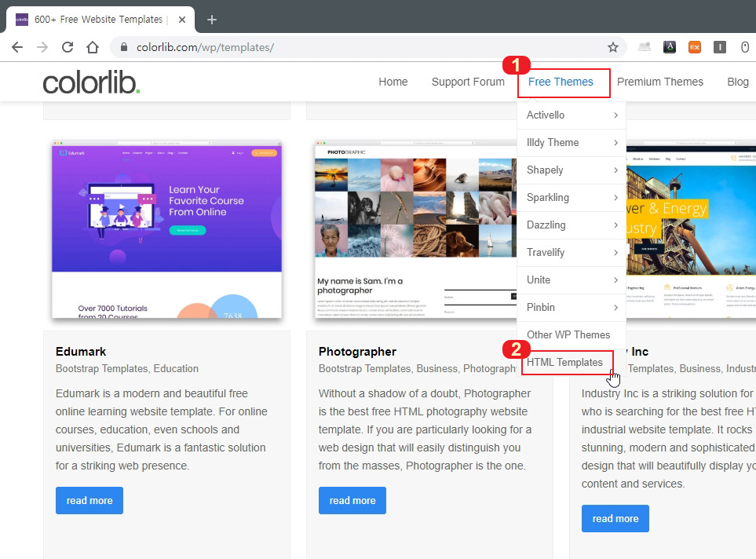This screenshot has height=559, width=756.
Task: View site security lock information
Action: click(124, 47)
